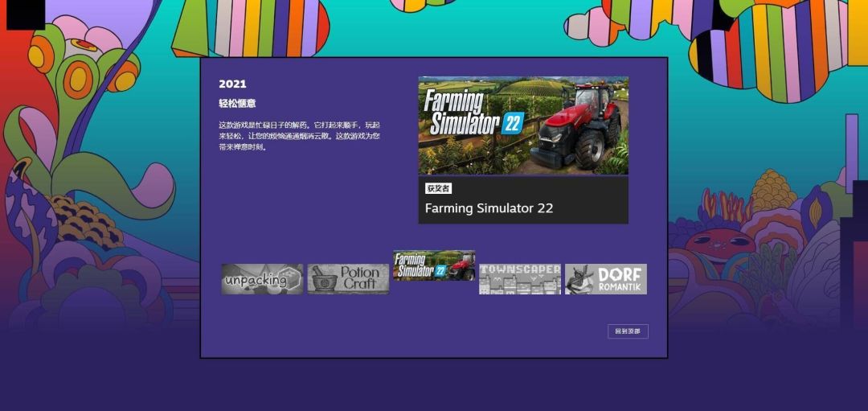Click the award description paragraph text
868x411 pixels.
pyautogui.click(x=300, y=136)
